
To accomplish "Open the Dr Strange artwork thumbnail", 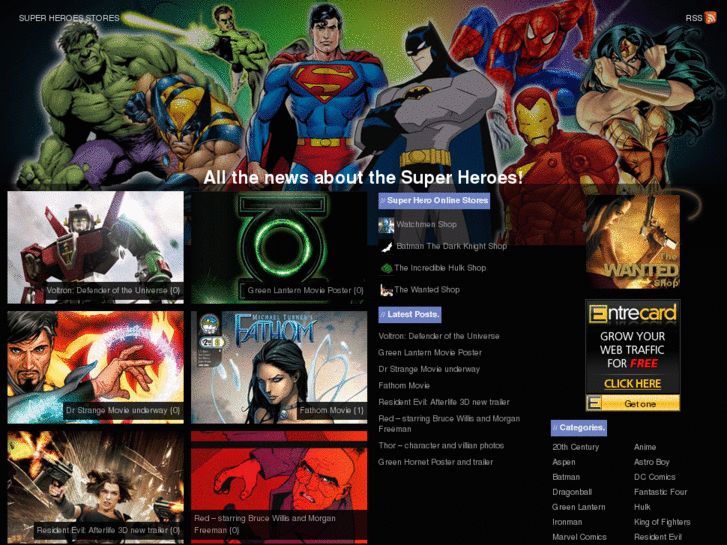I will (x=96, y=367).
